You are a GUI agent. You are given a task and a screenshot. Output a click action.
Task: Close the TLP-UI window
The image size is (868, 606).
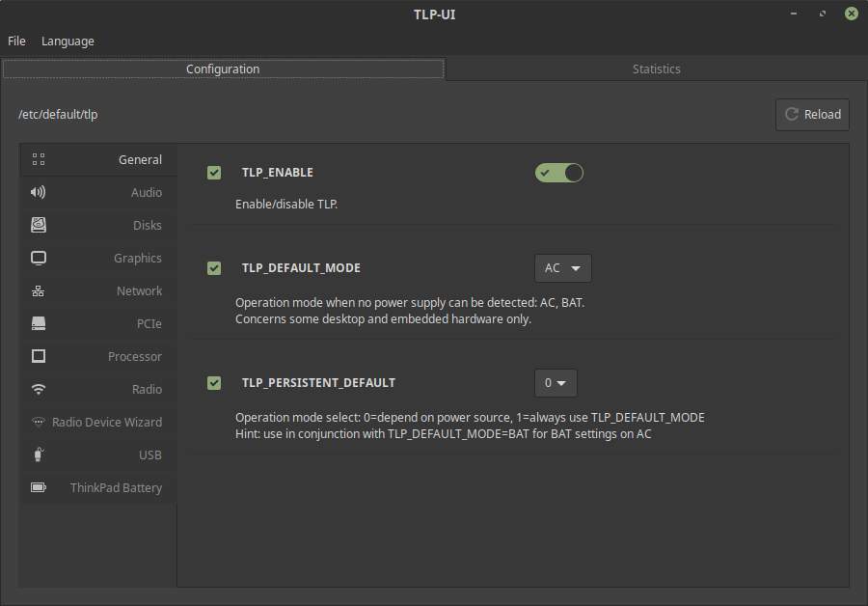pyautogui.click(x=852, y=14)
